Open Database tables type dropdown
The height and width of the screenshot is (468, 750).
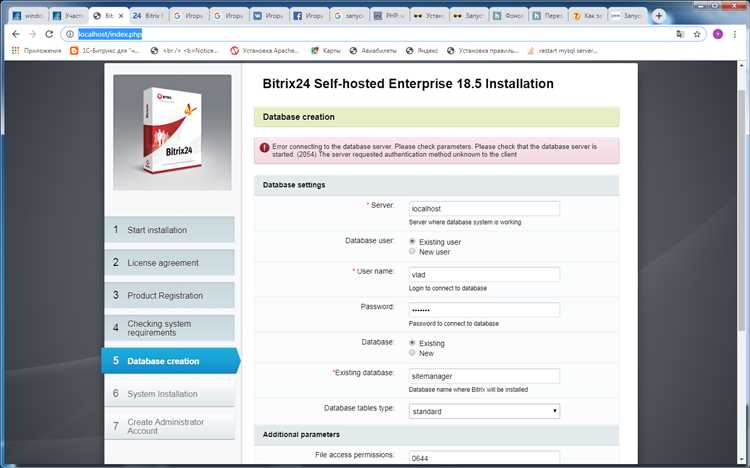point(484,411)
